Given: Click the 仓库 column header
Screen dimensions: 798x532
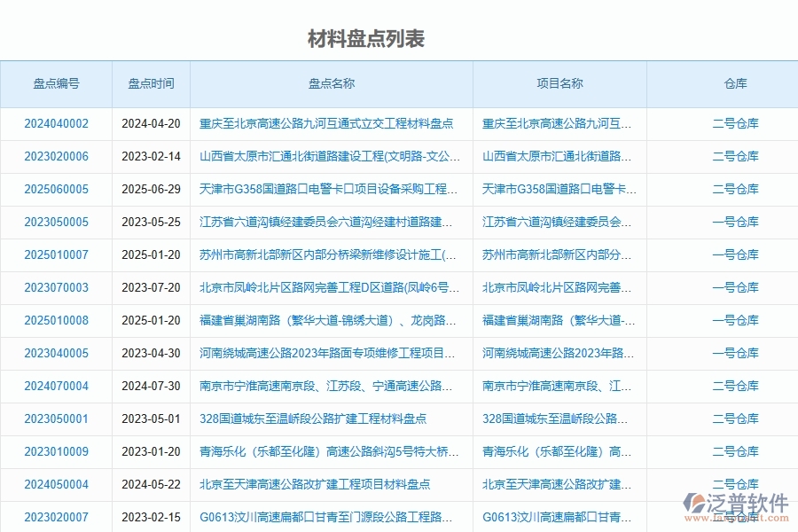Looking at the screenshot, I should click(737, 83).
